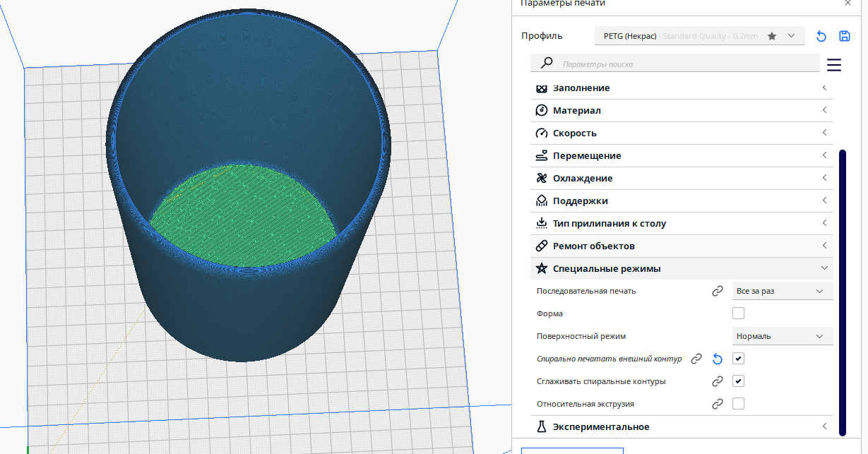The image size is (868, 454).
Task: Click the link icon beside Последовательная печать
Action: point(718,291)
